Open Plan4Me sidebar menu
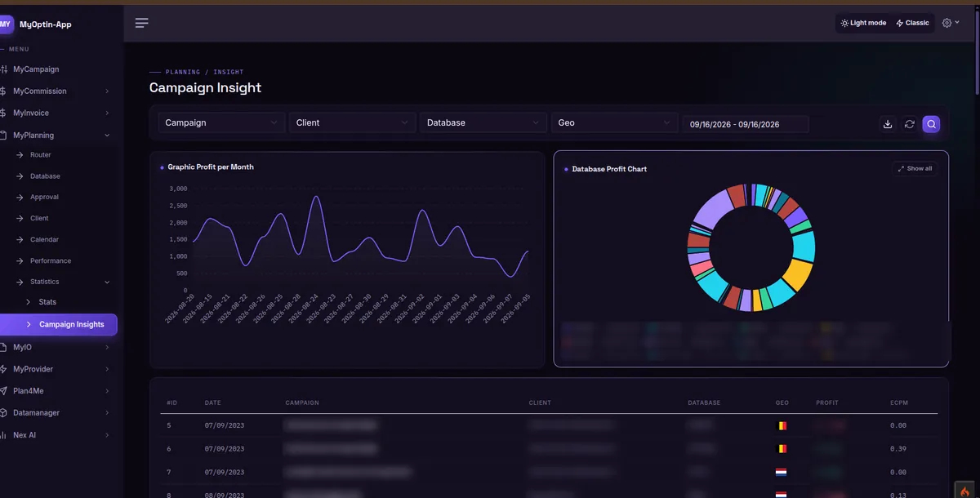The height and width of the screenshot is (498, 980). (x=28, y=391)
